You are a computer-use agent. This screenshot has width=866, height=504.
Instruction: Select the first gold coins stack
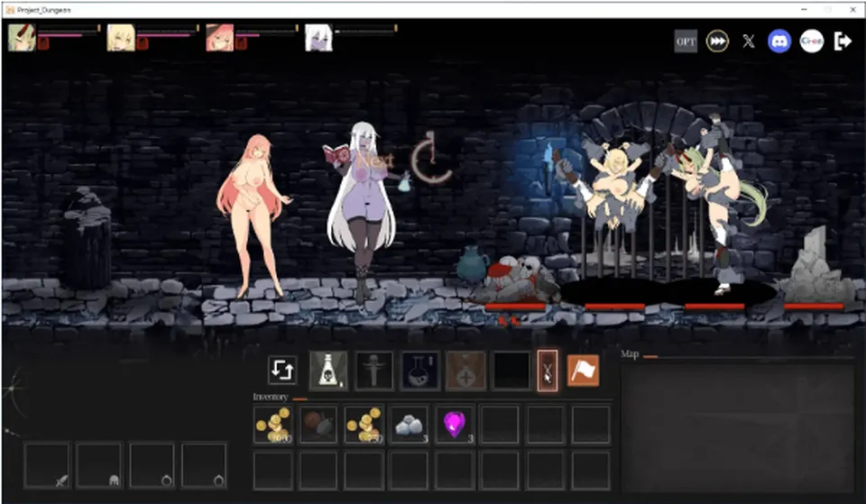[272, 425]
